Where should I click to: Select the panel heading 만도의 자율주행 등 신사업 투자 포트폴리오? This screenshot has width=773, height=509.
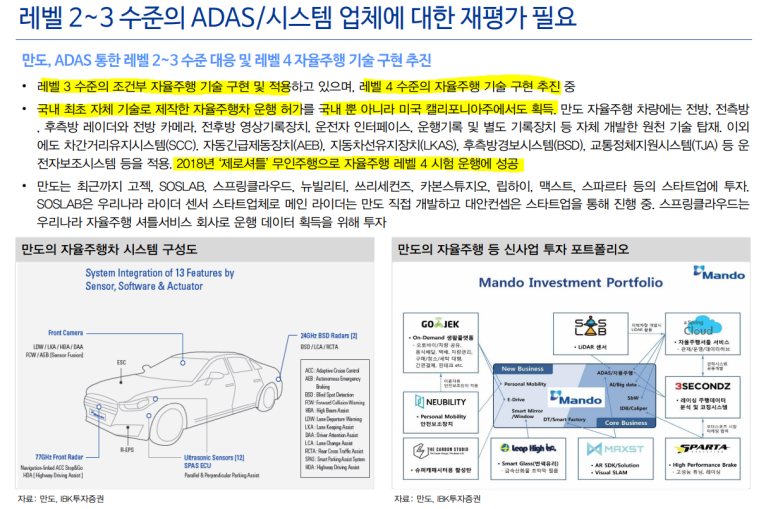[513, 250]
